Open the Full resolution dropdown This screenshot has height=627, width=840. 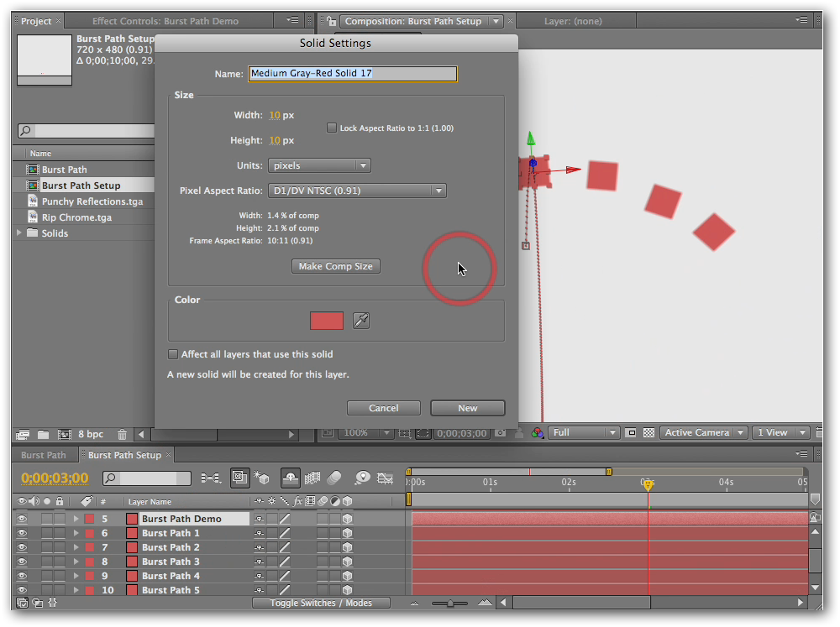[x=584, y=432]
